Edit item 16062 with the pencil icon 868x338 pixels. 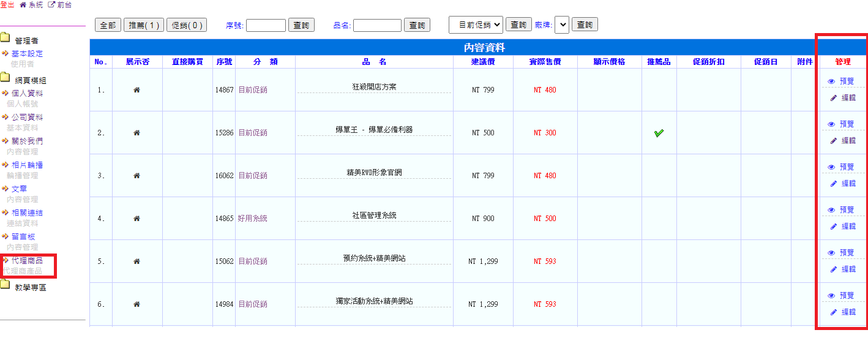pyautogui.click(x=833, y=184)
